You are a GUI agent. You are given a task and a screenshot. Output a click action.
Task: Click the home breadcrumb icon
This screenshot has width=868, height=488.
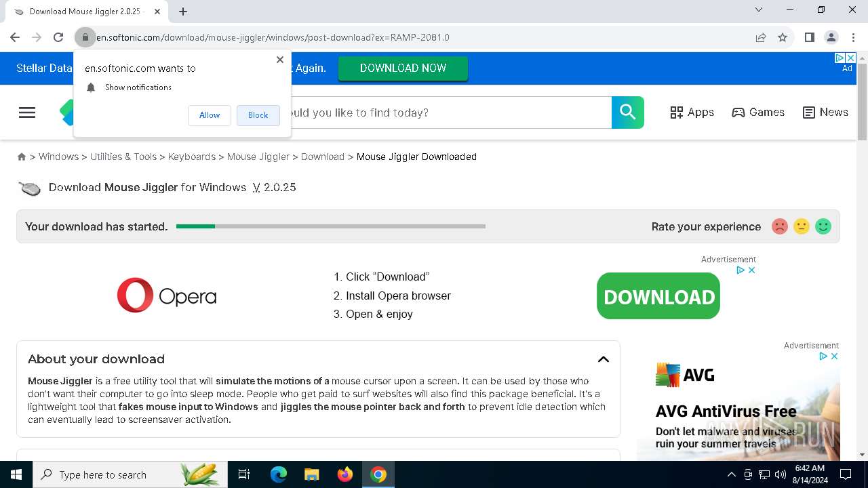pos(22,157)
